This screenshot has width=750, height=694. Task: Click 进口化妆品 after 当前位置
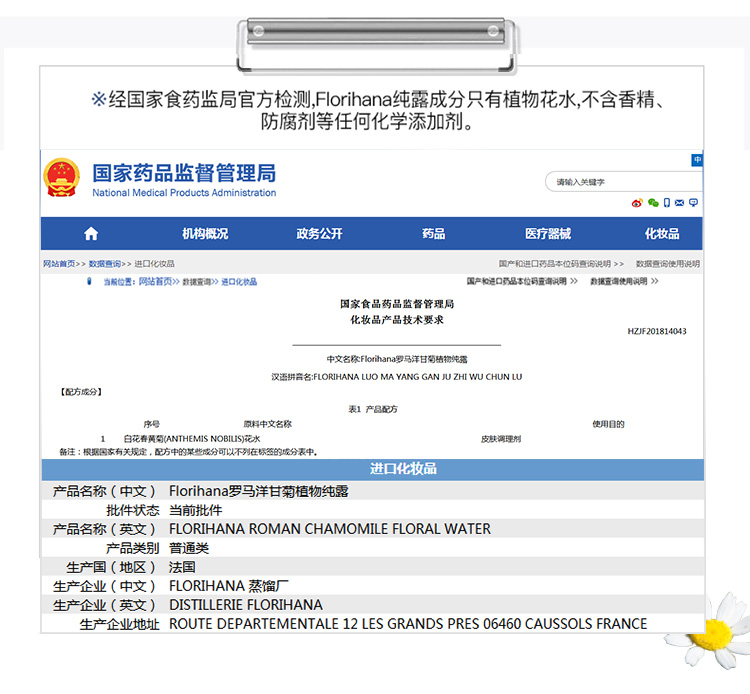click(x=239, y=282)
